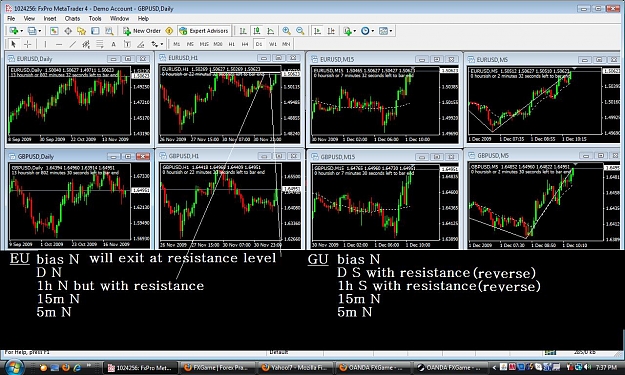
Task: Select the Crosshair tool
Action: click(x=27, y=44)
